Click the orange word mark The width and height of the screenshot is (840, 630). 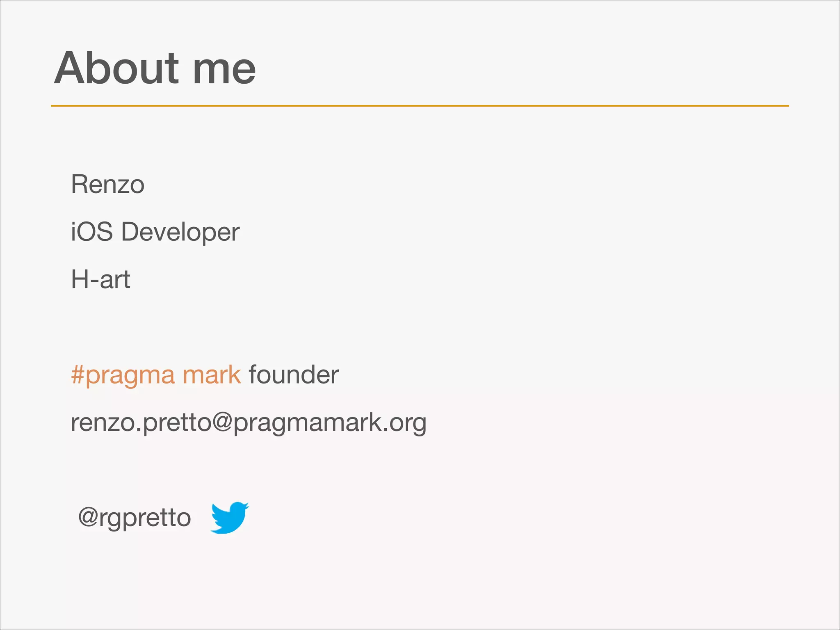tap(212, 374)
